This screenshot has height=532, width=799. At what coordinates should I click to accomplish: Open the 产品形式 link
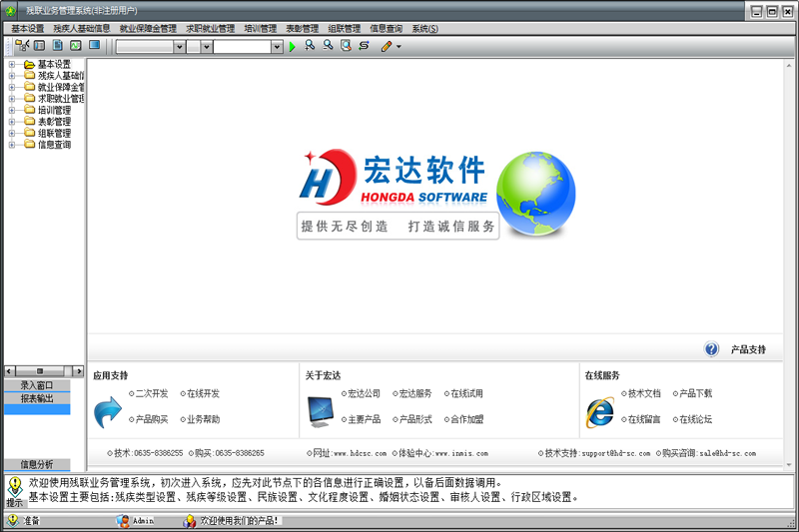pos(415,419)
